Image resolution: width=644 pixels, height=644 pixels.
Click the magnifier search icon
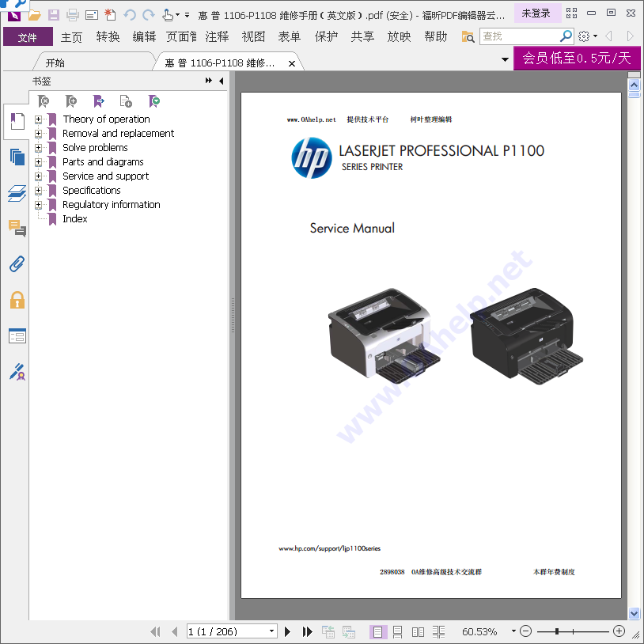[x=566, y=36]
